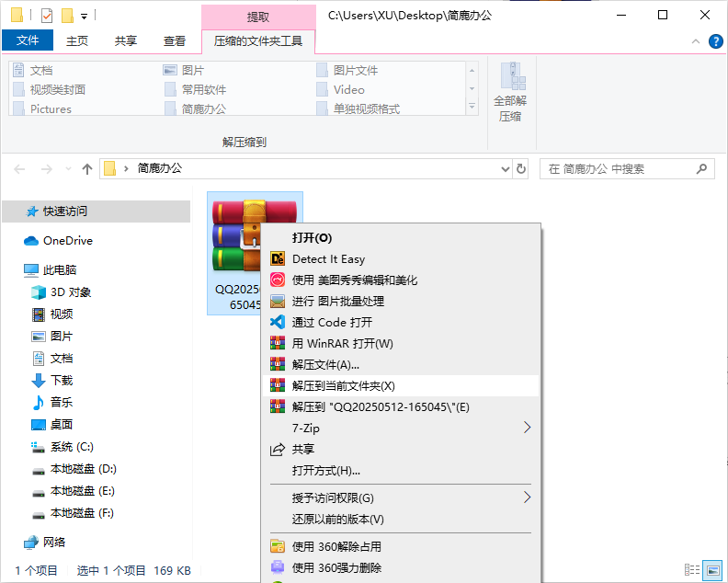Open 下载 folder in sidebar
Screen dimensions: 728x583
pos(52,381)
